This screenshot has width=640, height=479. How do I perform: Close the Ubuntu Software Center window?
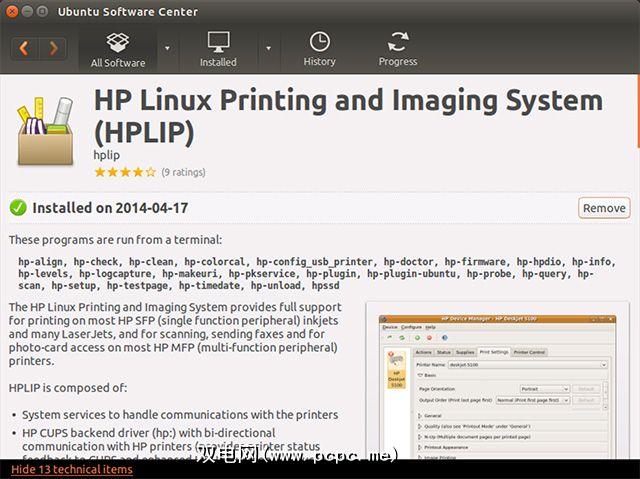tap(12, 11)
